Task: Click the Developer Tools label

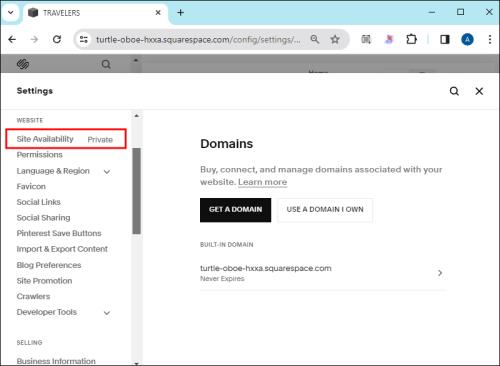Action: click(47, 312)
